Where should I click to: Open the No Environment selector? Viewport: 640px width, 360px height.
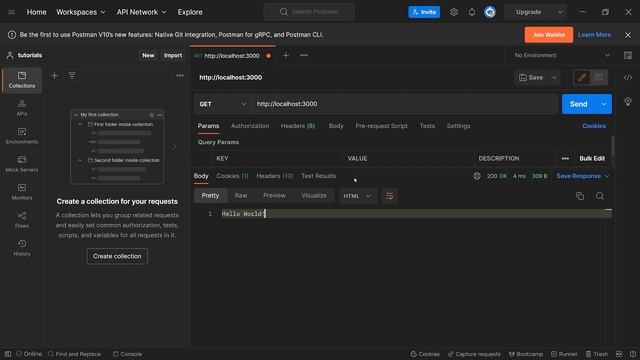pos(562,55)
